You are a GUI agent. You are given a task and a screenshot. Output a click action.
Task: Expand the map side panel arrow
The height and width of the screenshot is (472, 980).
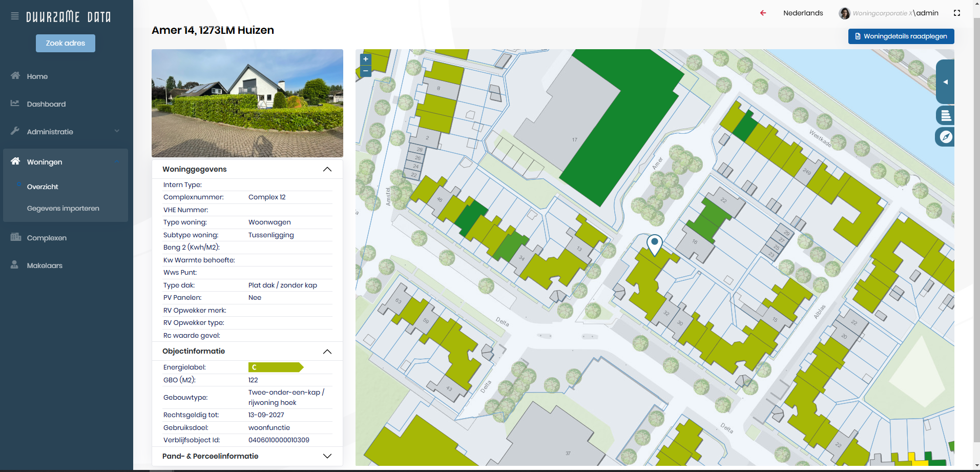(x=946, y=82)
